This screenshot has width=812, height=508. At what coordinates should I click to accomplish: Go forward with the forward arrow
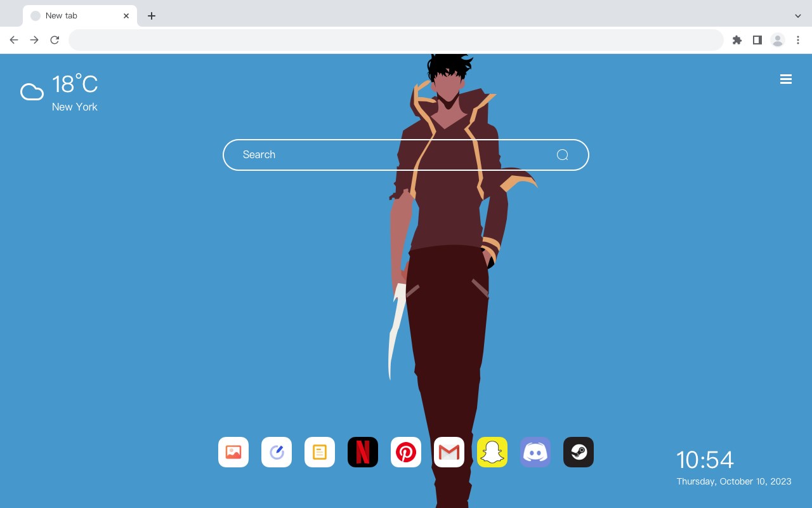pyautogui.click(x=34, y=40)
